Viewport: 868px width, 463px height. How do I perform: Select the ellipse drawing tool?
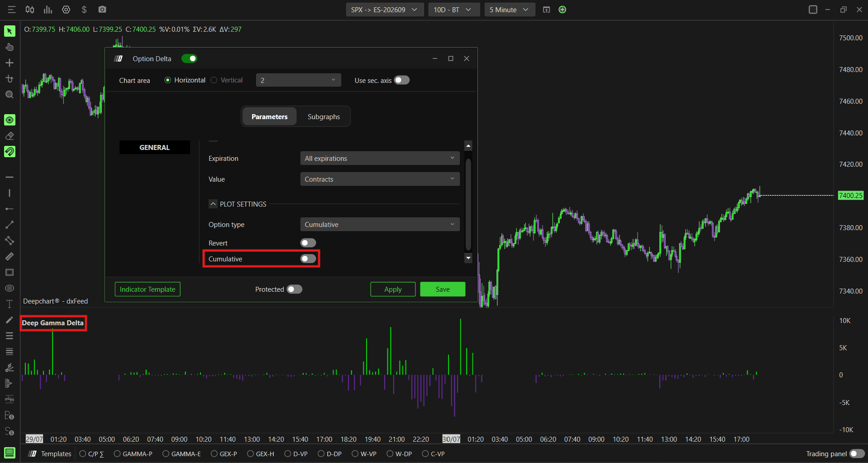tap(10, 288)
